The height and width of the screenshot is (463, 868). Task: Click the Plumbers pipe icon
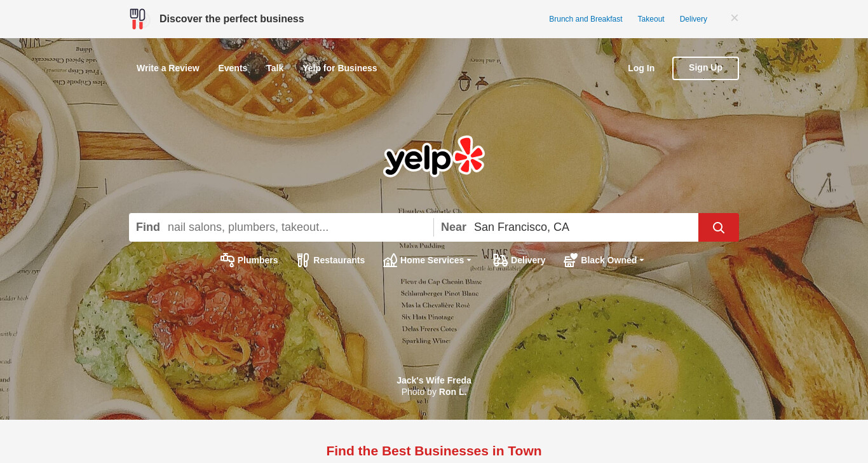click(227, 260)
